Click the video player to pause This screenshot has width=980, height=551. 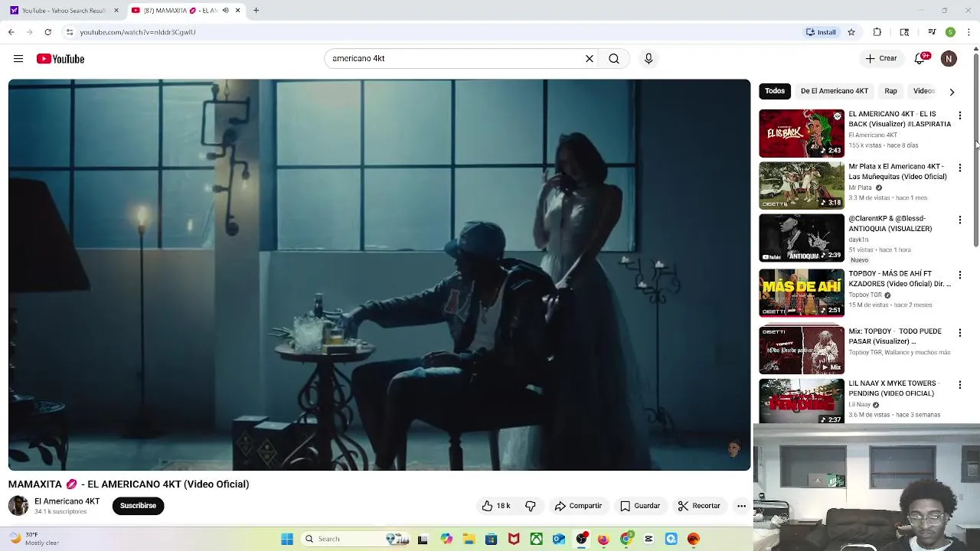coord(379,275)
